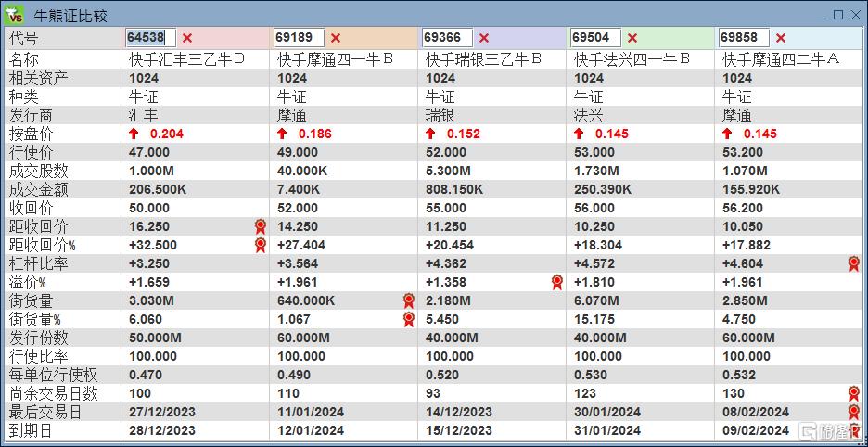Click the award ribbon beside 08/02/2024
The width and height of the screenshot is (868, 447).
click(x=853, y=412)
